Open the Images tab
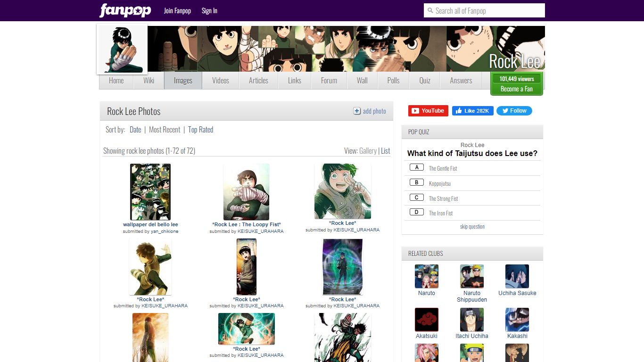 (x=183, y=81)
